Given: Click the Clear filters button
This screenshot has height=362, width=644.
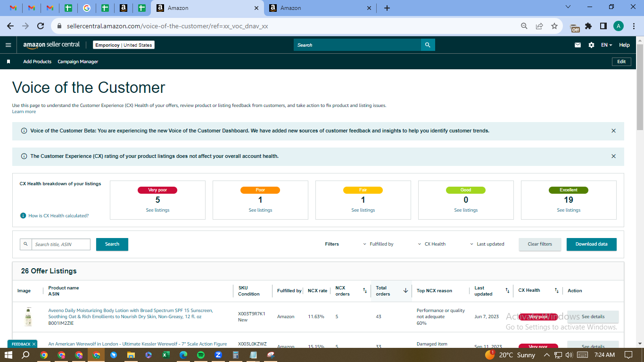Looking at the screenshot, I should [540, 244].
